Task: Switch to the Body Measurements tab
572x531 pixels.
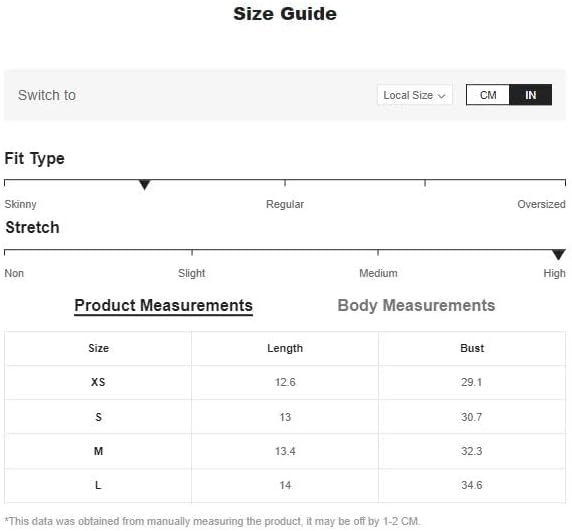Action: click(416, 306)
